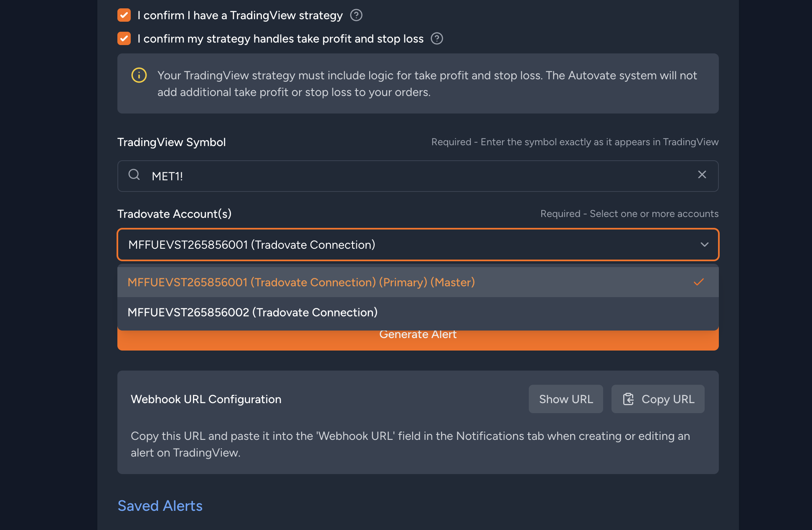812x530 pixels.
Task: Open help icon beside take profit confirmation
Action: click(437, 39)
